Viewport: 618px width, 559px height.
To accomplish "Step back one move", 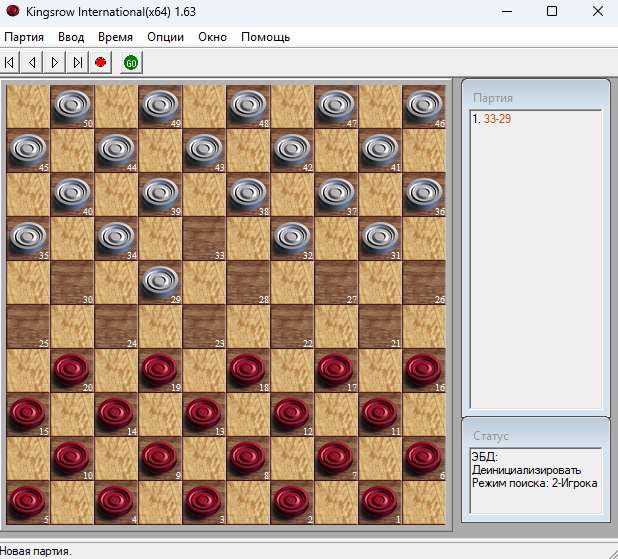I will 32,62.
